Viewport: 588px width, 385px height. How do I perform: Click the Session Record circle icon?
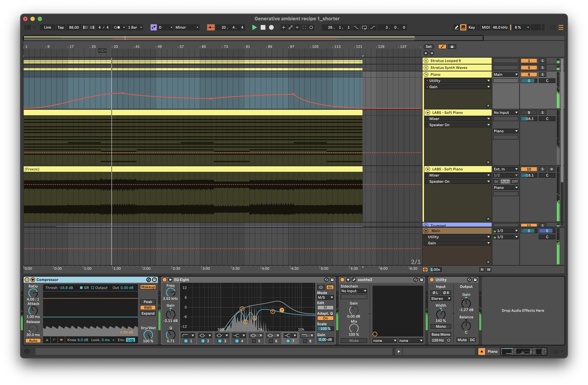[x=311, y=28]
